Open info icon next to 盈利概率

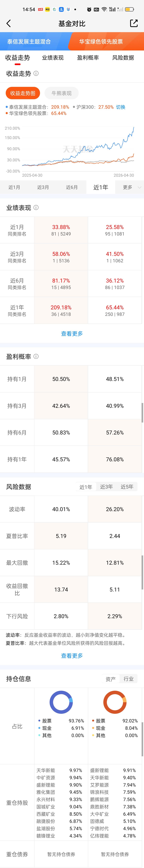click(36, 356)
